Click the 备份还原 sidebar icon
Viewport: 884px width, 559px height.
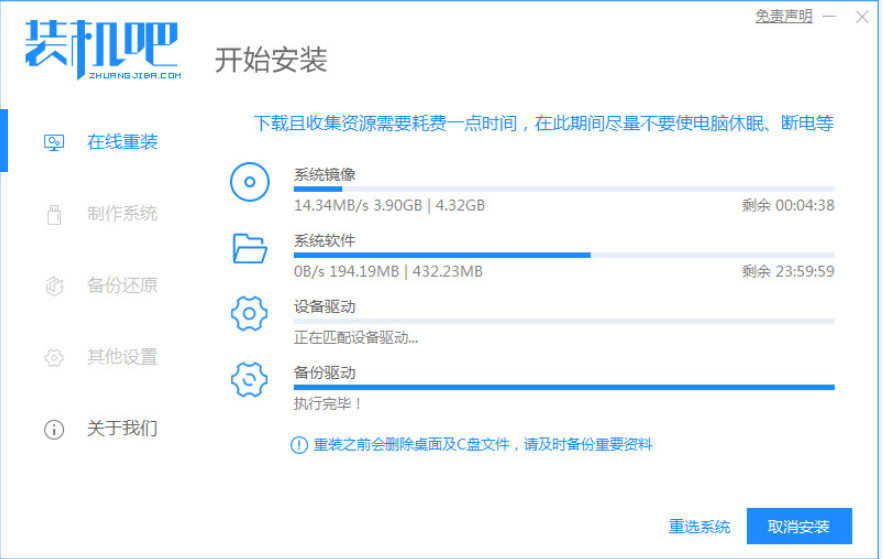[54, 286]
